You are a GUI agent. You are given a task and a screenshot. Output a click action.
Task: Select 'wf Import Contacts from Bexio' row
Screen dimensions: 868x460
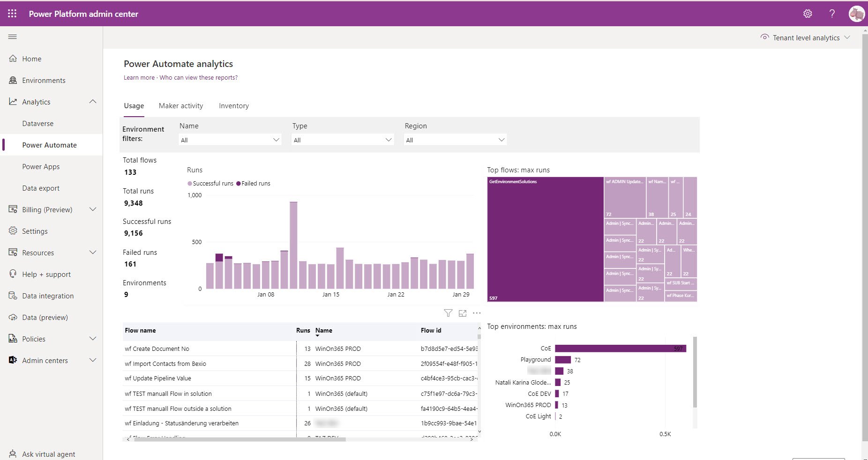tap(301, 364)
